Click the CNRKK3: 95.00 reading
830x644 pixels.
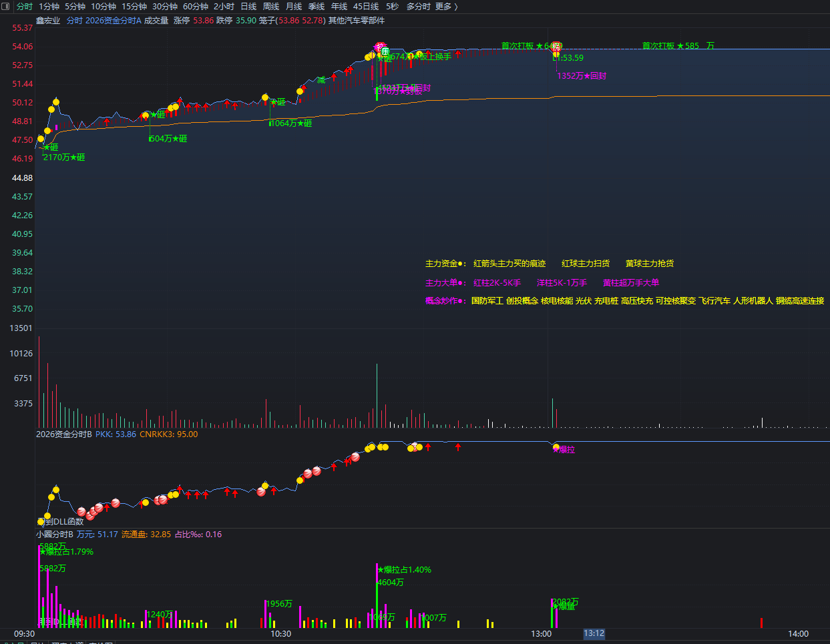169,434
